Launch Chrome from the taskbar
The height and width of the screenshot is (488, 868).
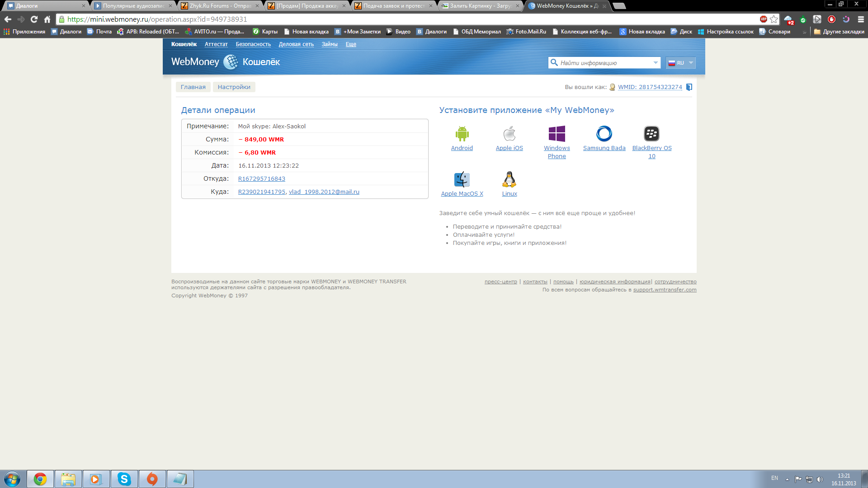pyautogui.click(x=40, y=479)
